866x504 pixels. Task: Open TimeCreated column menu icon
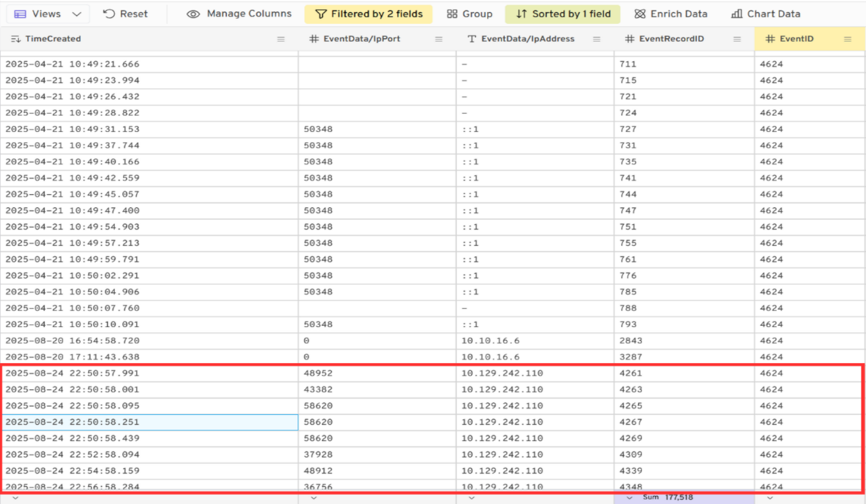click(x=280, y=39)
